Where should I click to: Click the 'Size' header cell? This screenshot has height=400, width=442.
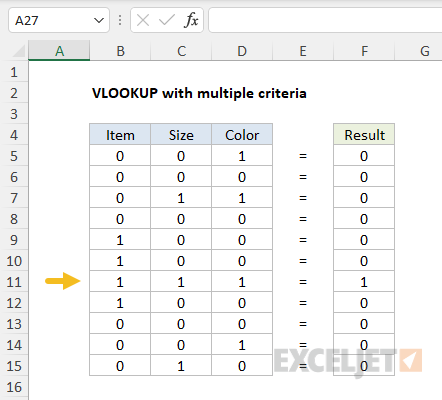click(181, 135)
